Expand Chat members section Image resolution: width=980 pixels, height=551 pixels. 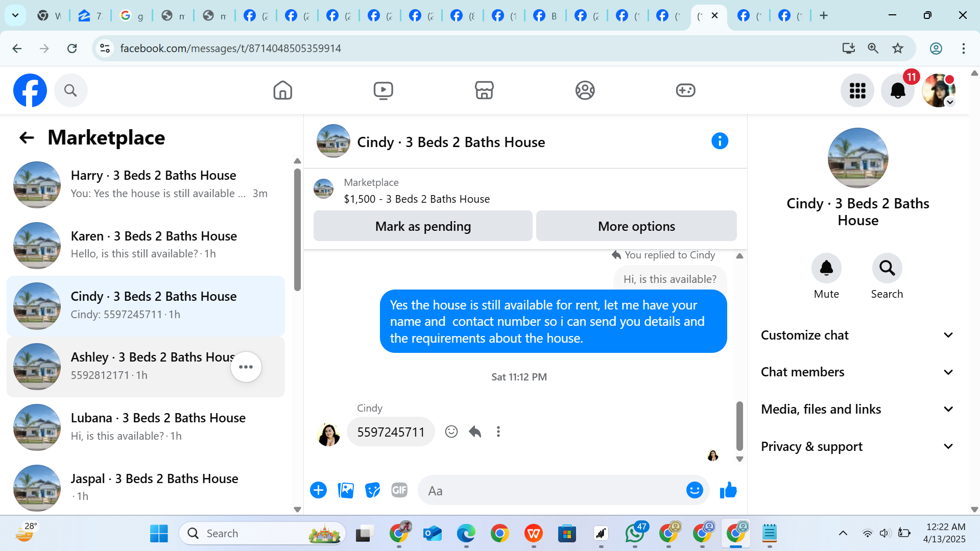(x=857, y=372)
